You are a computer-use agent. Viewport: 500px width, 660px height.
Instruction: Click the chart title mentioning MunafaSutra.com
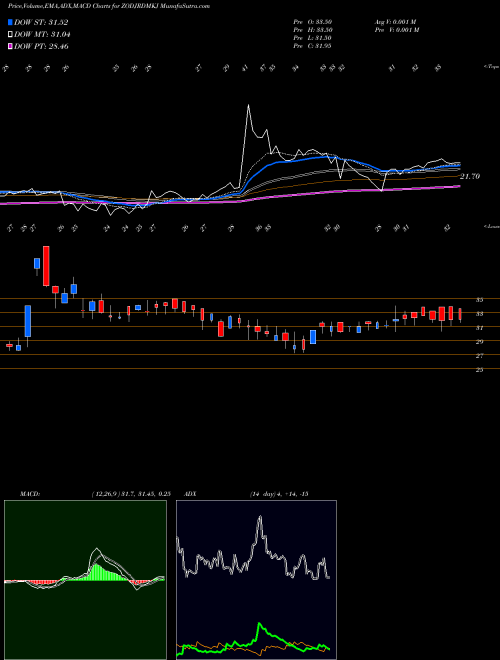(x=109, y=6)
